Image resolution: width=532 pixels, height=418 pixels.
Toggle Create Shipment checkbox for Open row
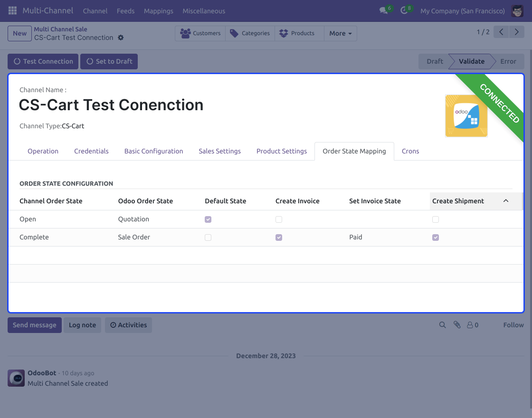pyautogui.click(x=436, y=219)
